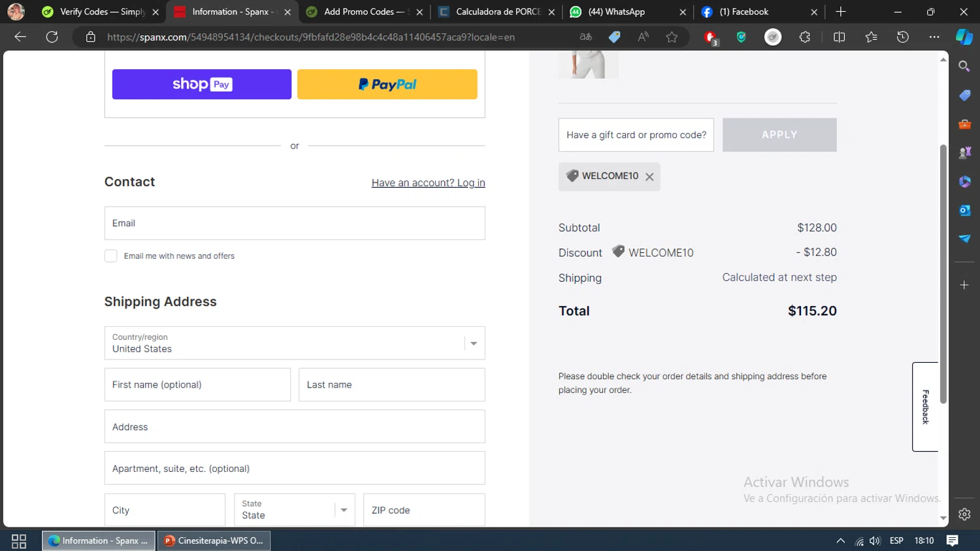The width and height of the screenshot is (980, 551).
Task: Open Read aloud icon in address bar
Action: pos(643,37)
